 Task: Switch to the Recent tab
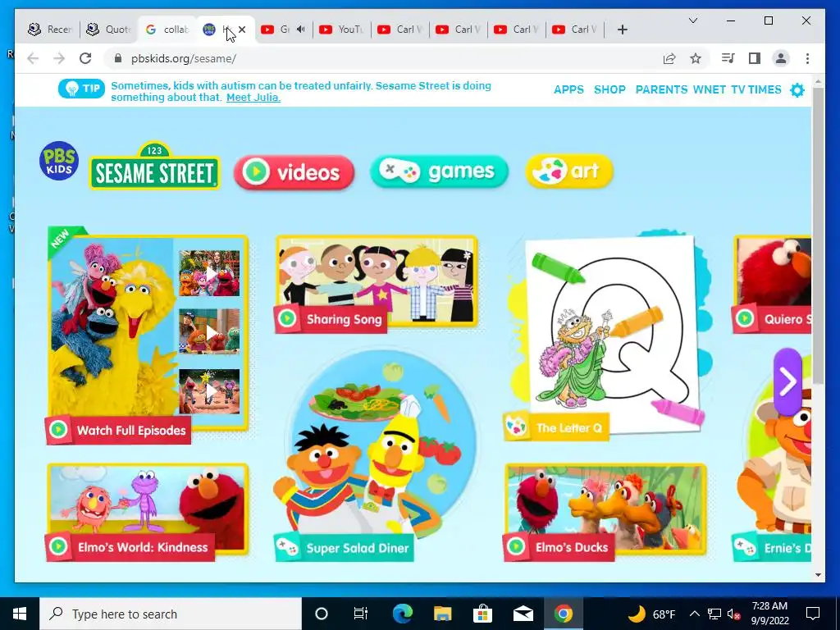point(51,30)
